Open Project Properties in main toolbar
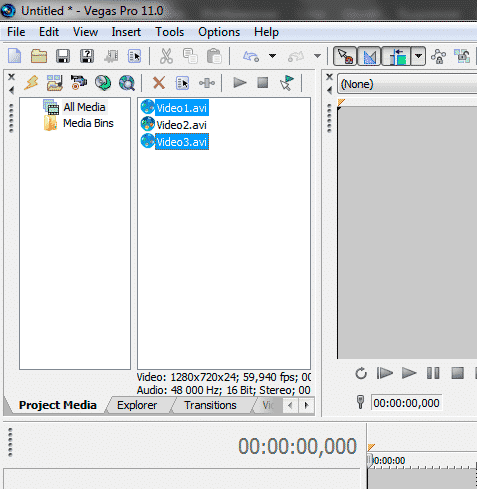Image resolution: width=477 pixels, height=489 pixels. click(135, 56)
